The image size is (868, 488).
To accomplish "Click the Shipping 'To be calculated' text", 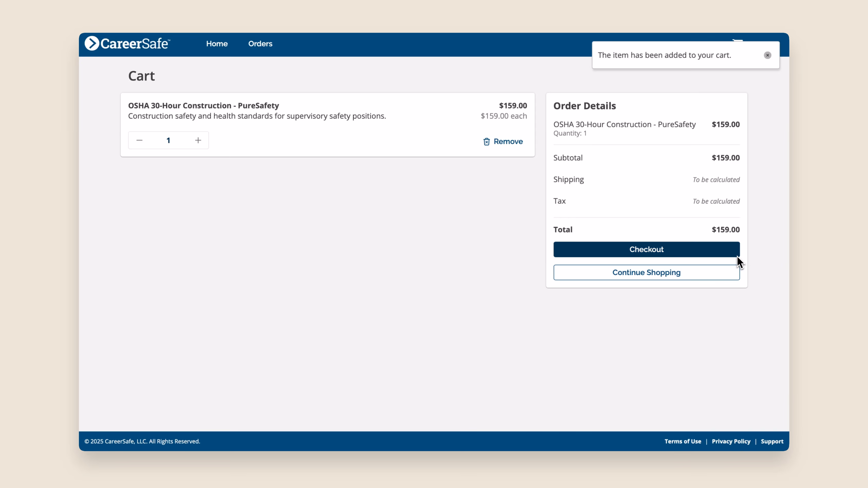I will tap(716, 180).
